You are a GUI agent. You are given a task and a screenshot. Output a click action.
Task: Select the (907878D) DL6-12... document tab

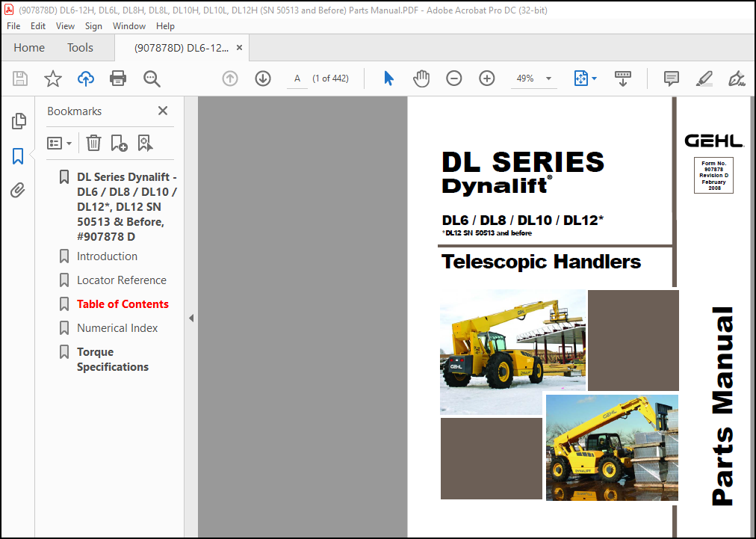point(182,48)
